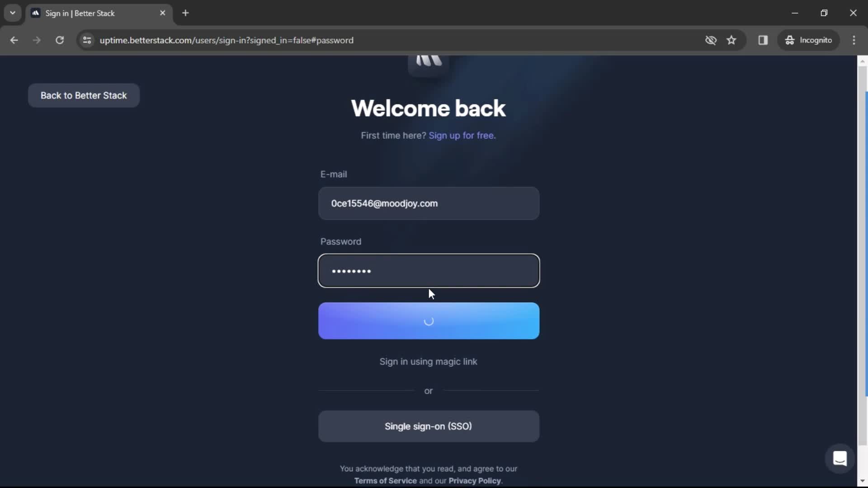The height and width of the screenshot is (488, 868).
Task: Click the Privacy Policy link
Action: (475, 480)
